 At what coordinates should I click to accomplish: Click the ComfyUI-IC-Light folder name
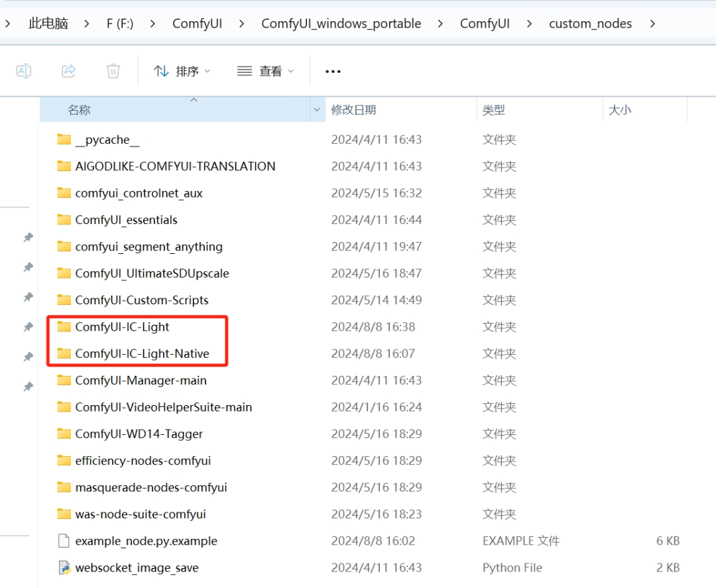point(122,327)
